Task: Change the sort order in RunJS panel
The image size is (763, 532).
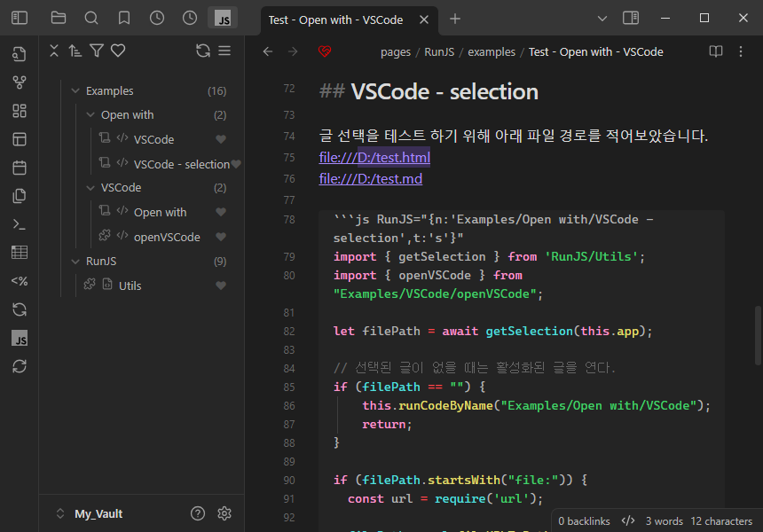Action: pos(75,51)
